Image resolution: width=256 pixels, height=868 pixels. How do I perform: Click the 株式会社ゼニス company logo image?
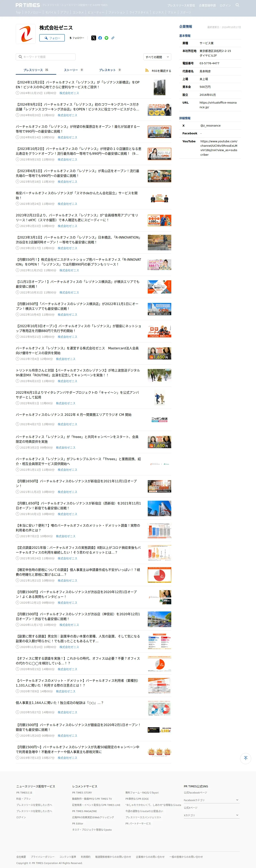[x=26, y=34]
